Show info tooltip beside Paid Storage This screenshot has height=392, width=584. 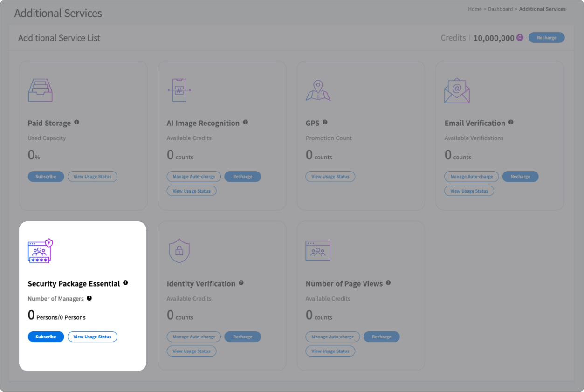pyautogui.click(x=76, y=122)
